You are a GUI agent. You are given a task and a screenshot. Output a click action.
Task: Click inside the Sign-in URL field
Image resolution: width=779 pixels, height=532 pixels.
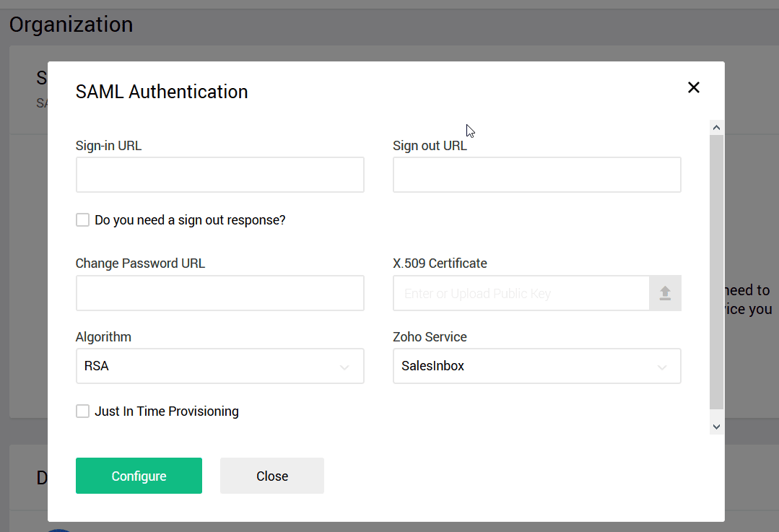(x=219, y=175)
